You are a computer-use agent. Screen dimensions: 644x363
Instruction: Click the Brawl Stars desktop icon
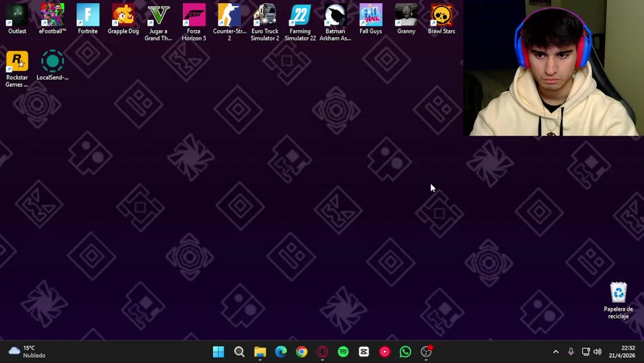click(x=441, y=19)
